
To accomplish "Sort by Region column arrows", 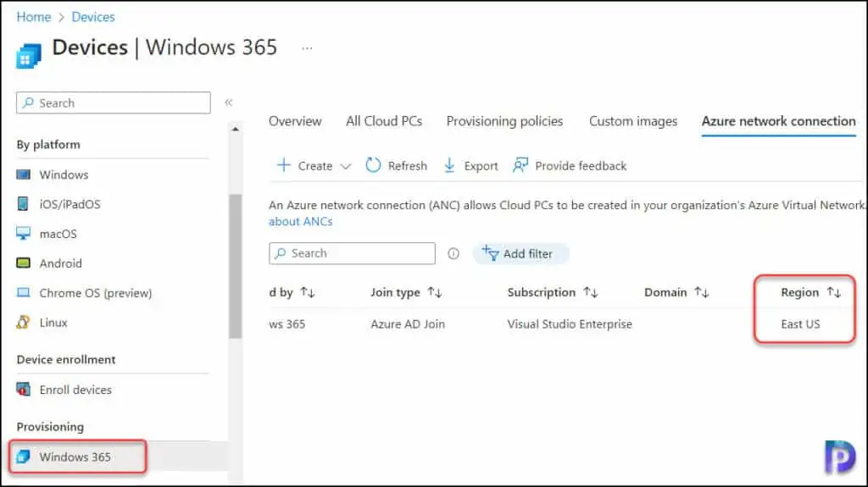I will pos(834,292).
